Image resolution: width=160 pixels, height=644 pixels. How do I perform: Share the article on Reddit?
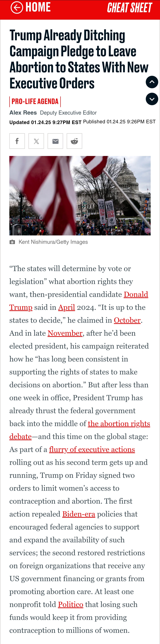[x=74, y=141]
